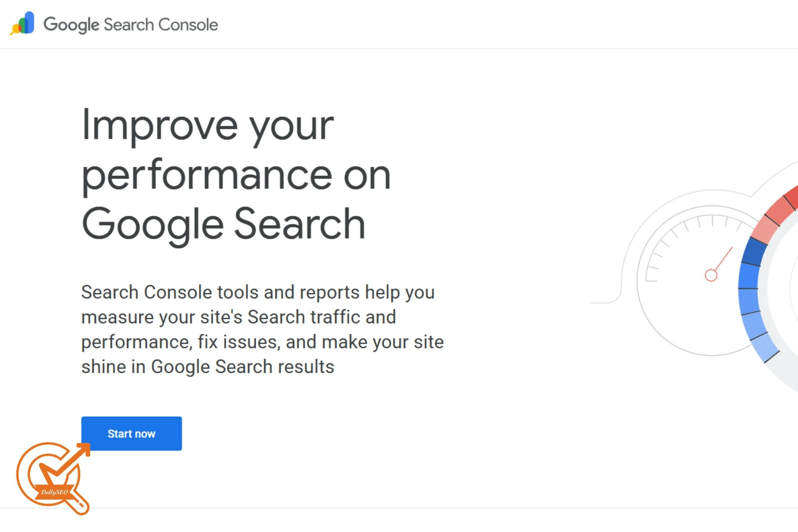Screen dimensions: 798x532
Task: Click the "Google Search" headline line
Action: click(223, 224)
